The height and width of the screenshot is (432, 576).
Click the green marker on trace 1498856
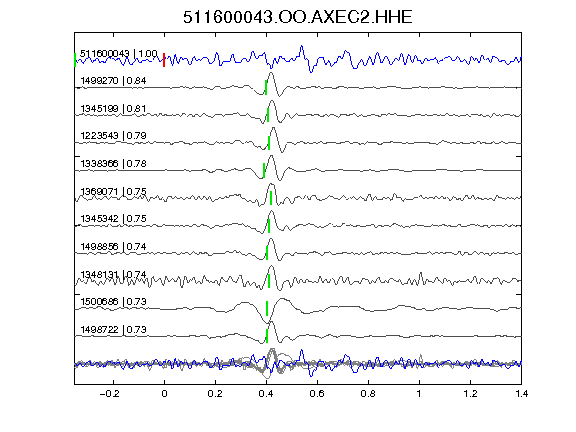[x=267, y=253]
